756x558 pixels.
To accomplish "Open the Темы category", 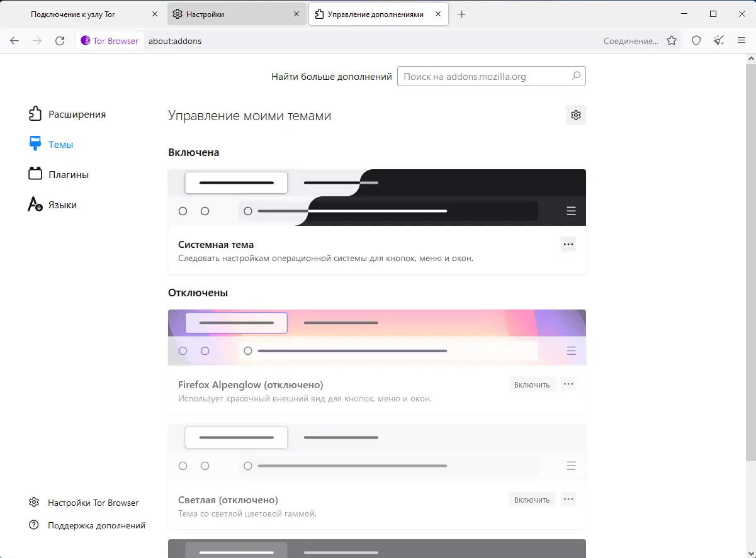I will pos(51,144).
